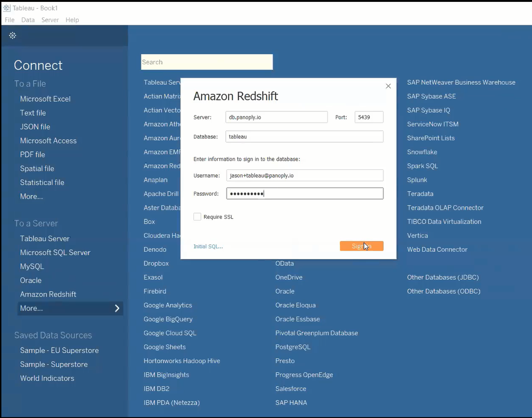This screenshot has width=532, height=418.
Task: Focus the Database name field
Action: pyautogui.click(x=304, y=137)
